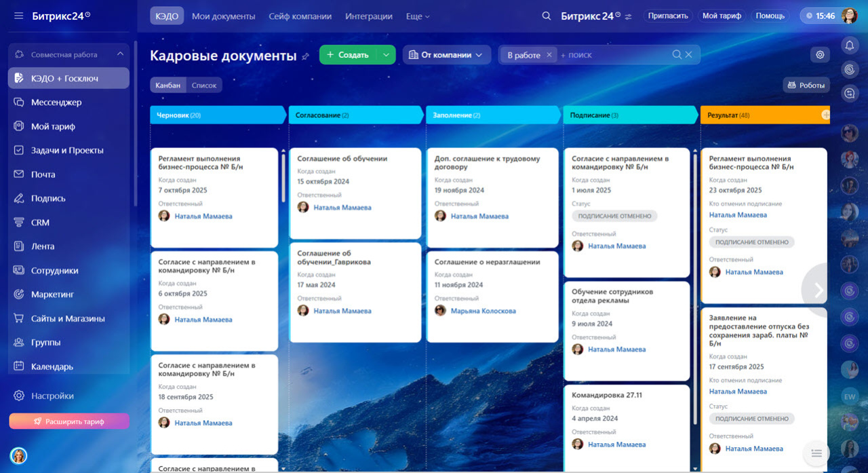Image resolution: width=868 pixels, height=473 pixels.
Task: Collapse the Совместная работа section
Action: (120, 54)
